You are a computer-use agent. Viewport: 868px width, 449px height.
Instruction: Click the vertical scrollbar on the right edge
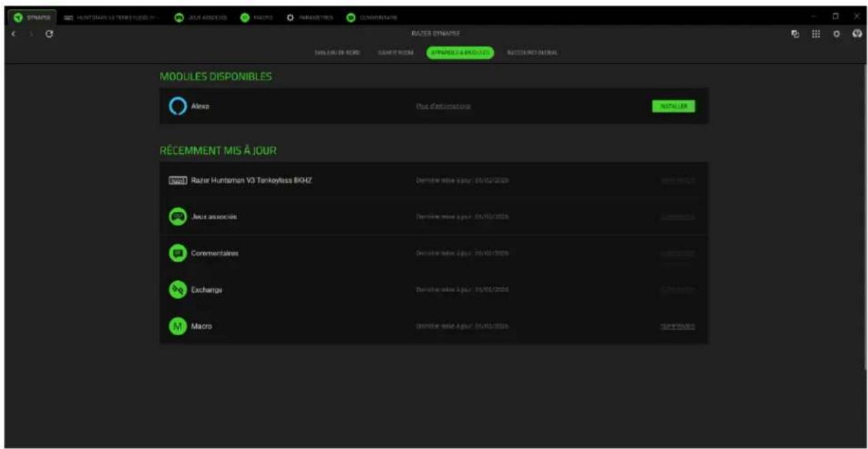(866, 217)
